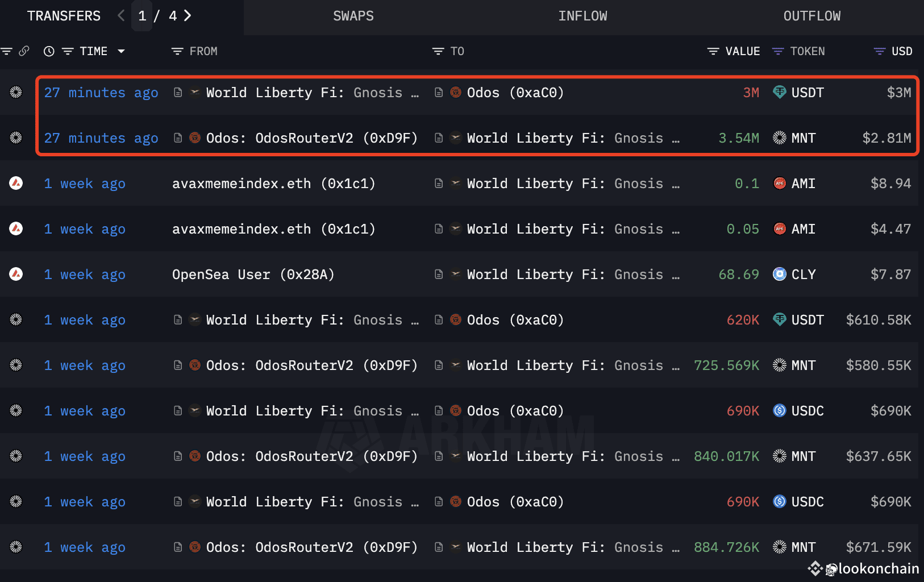This screenshot has width=924, height=582.
Task: Switch to the SWAPS tab
Action: click(x=353, y=16)
